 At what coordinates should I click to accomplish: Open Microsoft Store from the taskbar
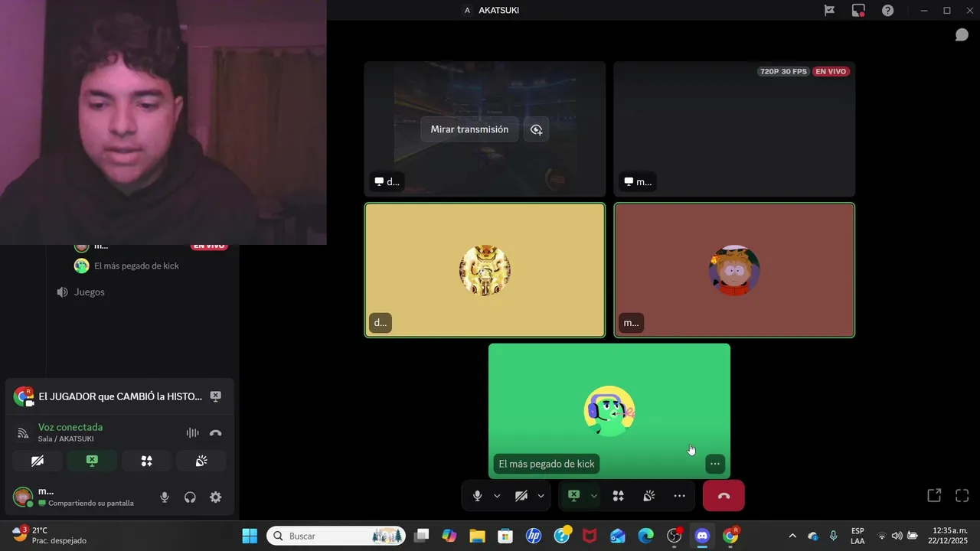point(505,536)
